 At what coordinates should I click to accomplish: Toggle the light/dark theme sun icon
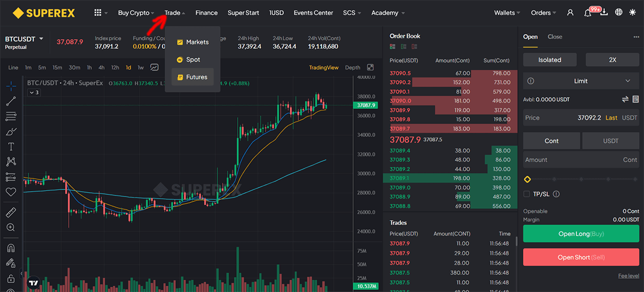coord(633,12)
